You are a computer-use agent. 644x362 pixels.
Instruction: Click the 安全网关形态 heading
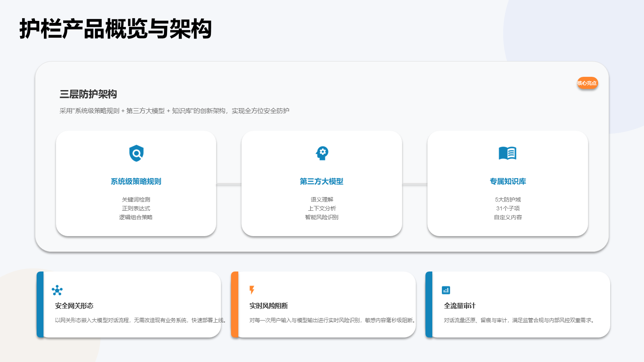pos(74,306)
